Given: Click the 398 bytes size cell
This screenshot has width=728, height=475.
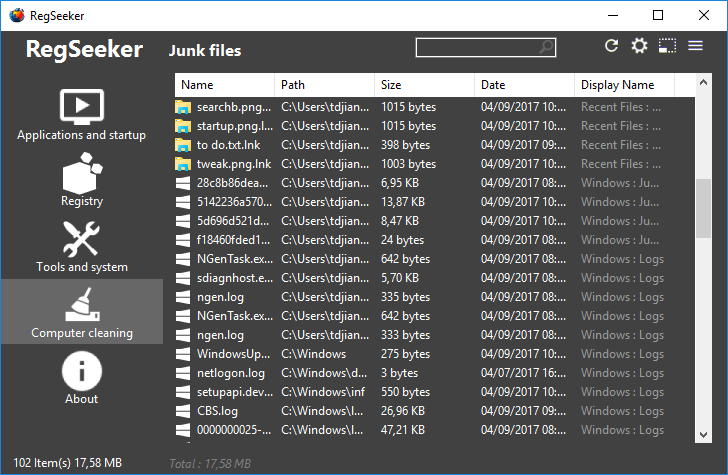Looking at the screenshot, I should [405, 145].
